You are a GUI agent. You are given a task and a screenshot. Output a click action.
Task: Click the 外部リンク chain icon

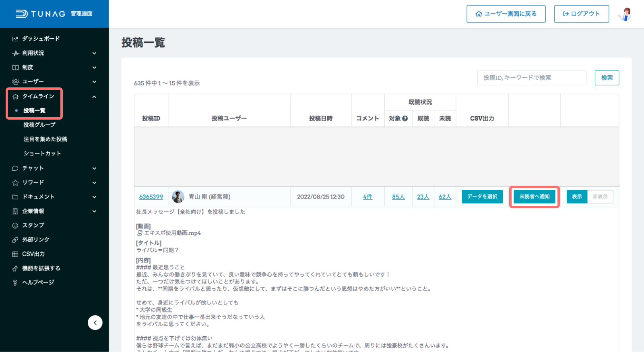[x=15, y=240]
